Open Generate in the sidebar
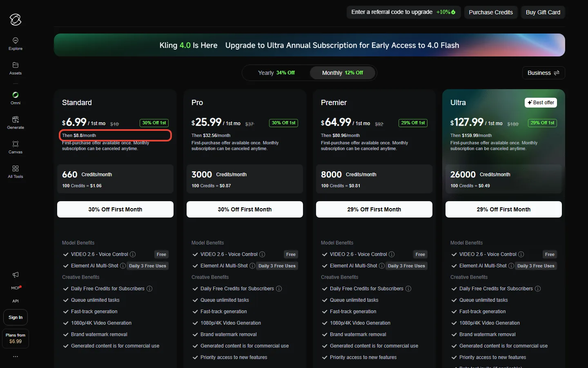The height and width of the screenshot is (368, 588). tap(16, 123)
